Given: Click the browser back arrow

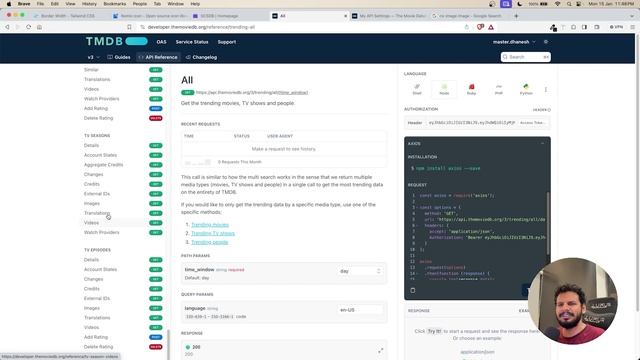Looking at the screenshot, I should click(7, 27).
